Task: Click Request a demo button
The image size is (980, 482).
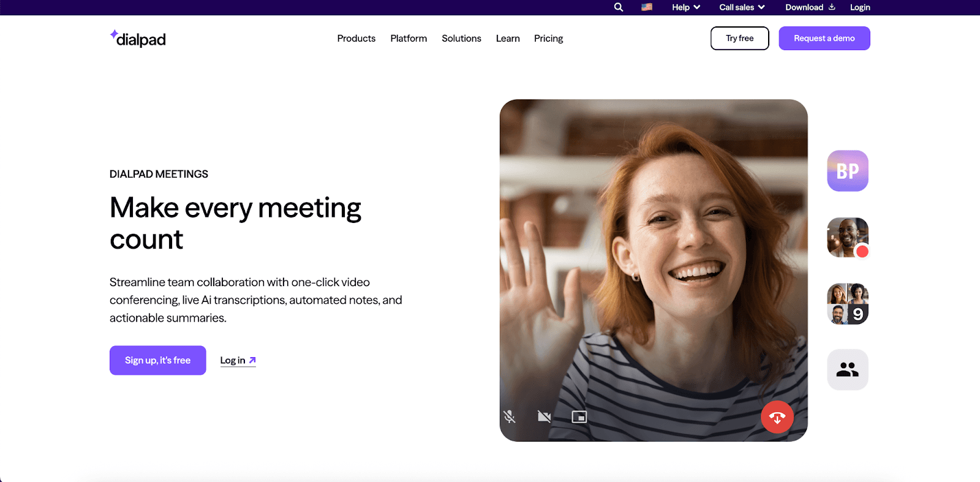Action: [x=824, y=38]
